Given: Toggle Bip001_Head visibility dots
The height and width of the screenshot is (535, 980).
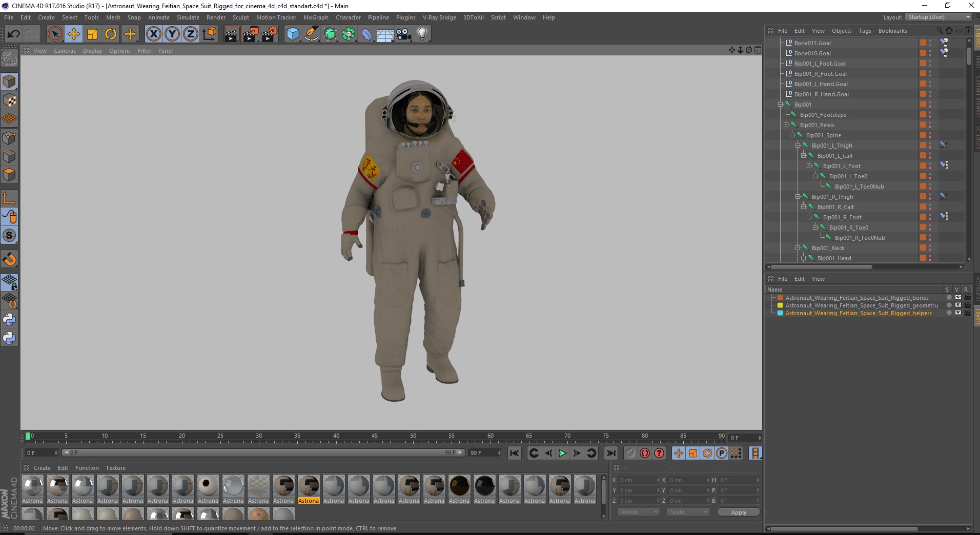Looking at the screenshot, I should point(930,258).
